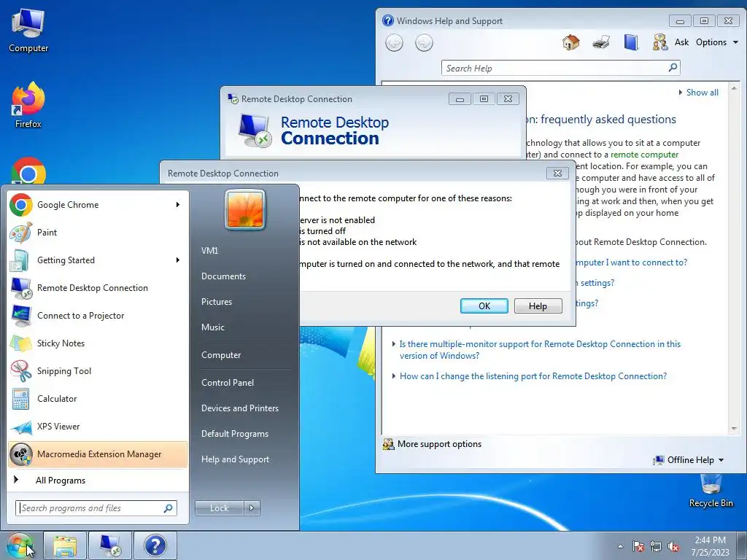
Task: Expand multiple-monitor support question
Action: pos(540,349)
